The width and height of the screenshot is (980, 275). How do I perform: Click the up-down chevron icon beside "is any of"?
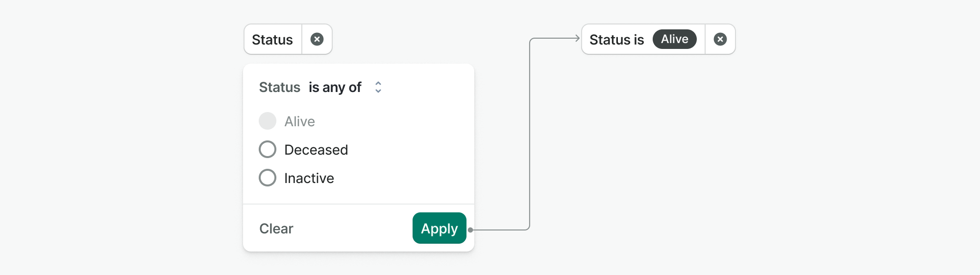[378, 87]
